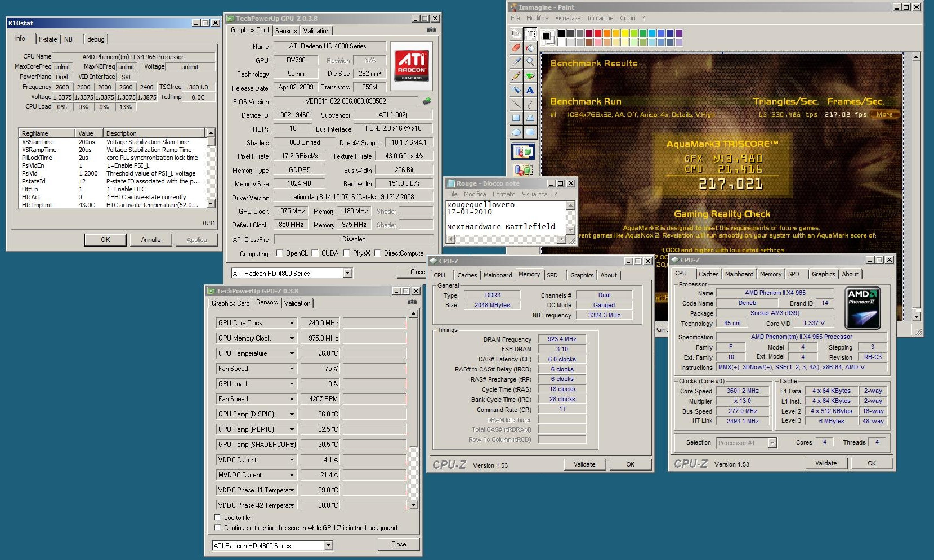Open the MVDDC Current sensor dropdown
Screen dimensions: 934x560
(292, 475)
